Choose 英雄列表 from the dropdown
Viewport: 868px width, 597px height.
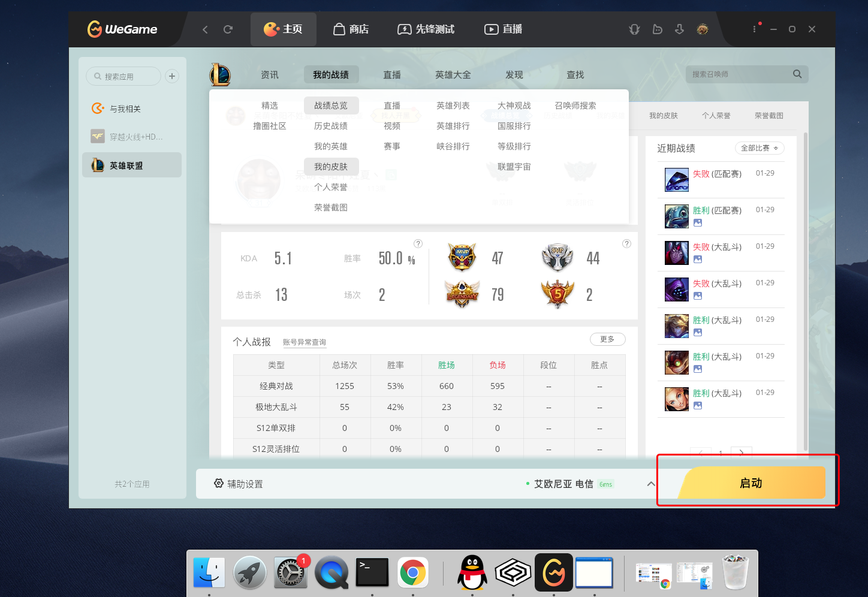pos(453,105)
